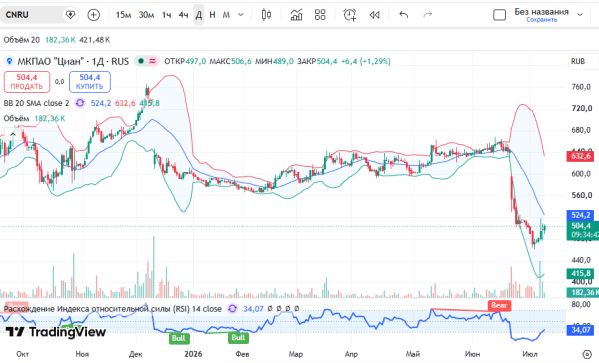This screenshot has width=599, height=363.
Task: Click the blue КУПИТЬ 504,4 button
Action: pos(90,82)
